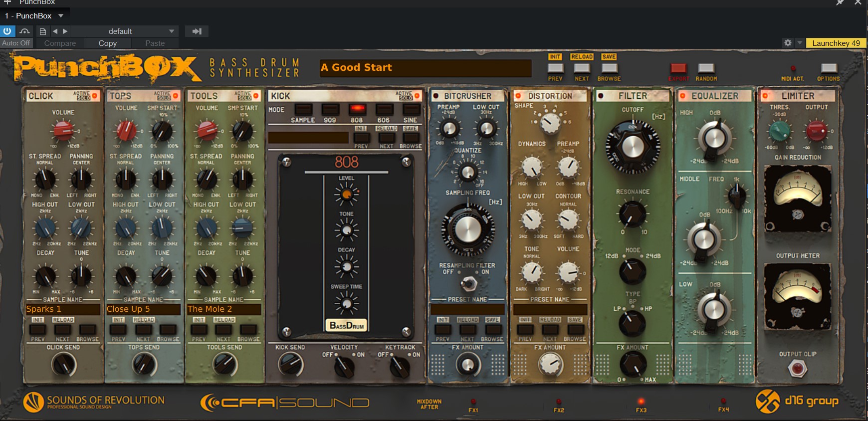Click the Paste button

[155, 43]
